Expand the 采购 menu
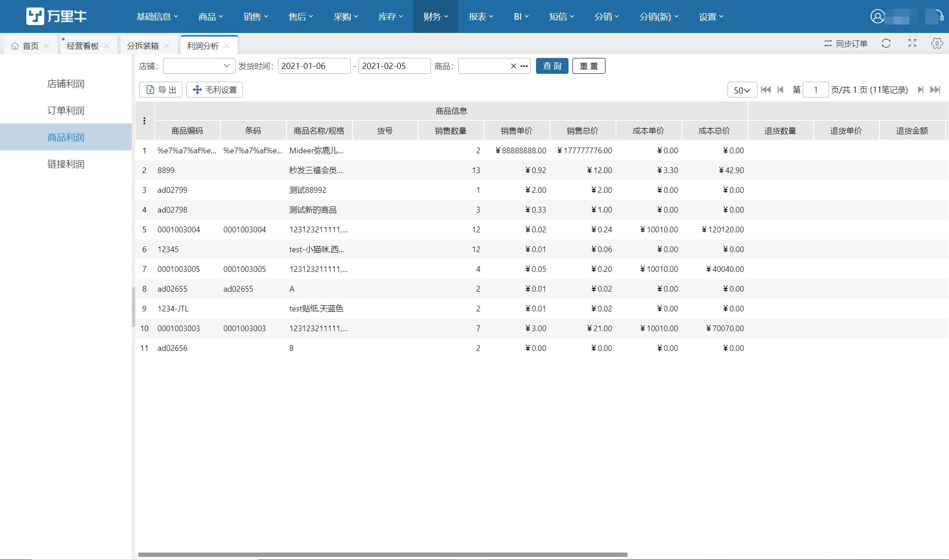This screenshot has height=560, width=949. 346,16
